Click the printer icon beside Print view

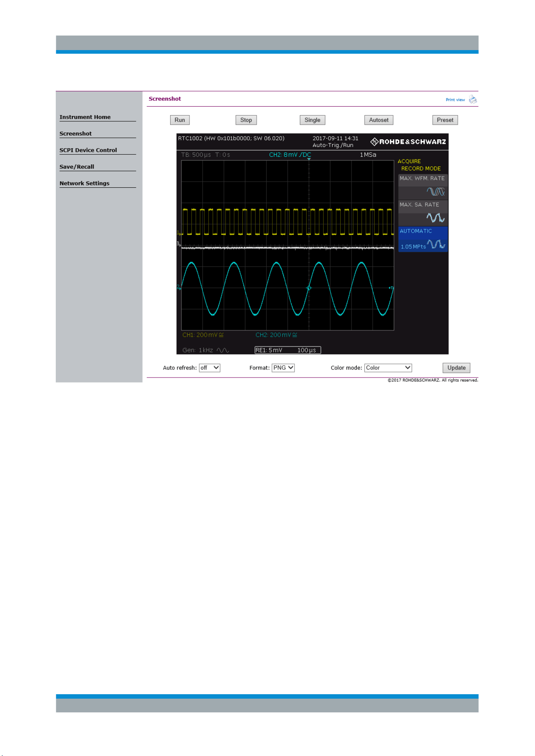[x=473, y=99]
